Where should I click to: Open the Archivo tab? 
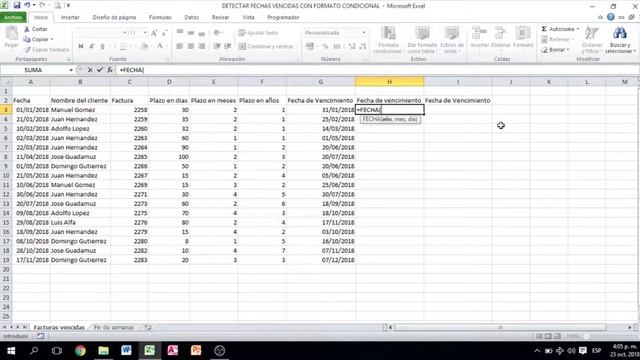(13, 17)
